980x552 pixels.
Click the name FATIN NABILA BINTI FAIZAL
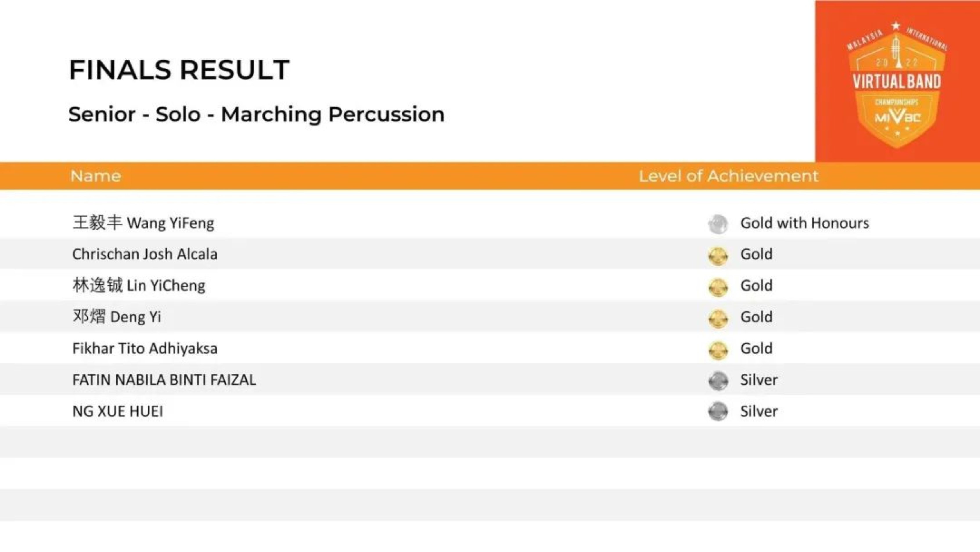tap(164, 380)
